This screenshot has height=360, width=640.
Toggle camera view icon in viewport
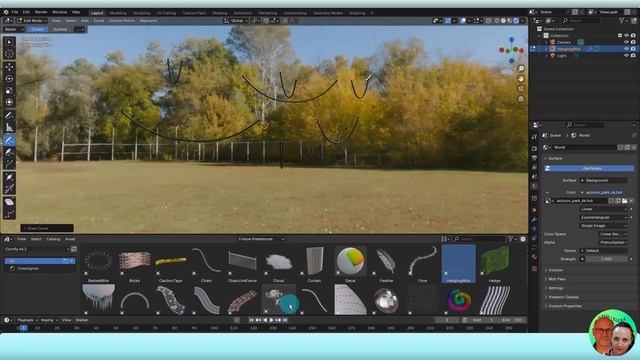pos(521,89)
